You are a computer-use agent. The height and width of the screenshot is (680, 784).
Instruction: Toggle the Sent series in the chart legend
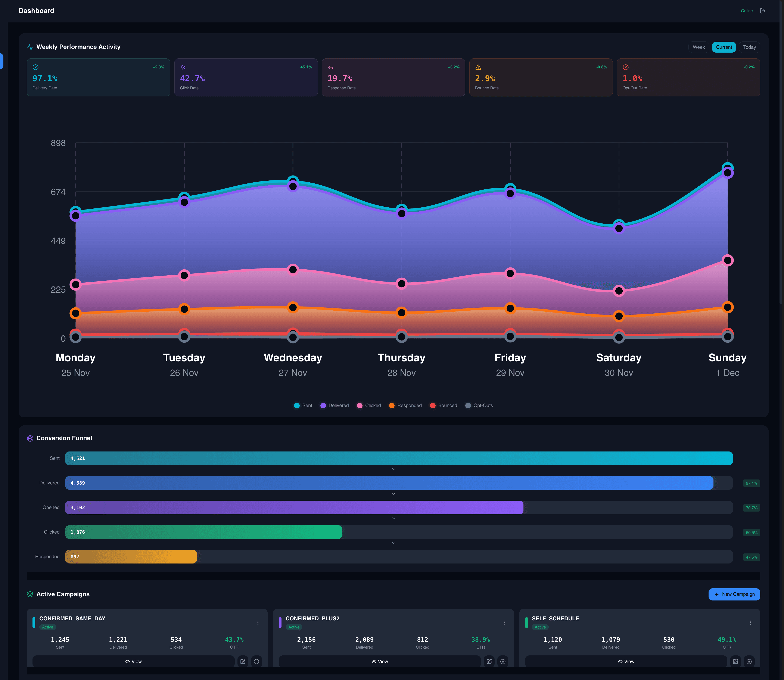(303, 406)
